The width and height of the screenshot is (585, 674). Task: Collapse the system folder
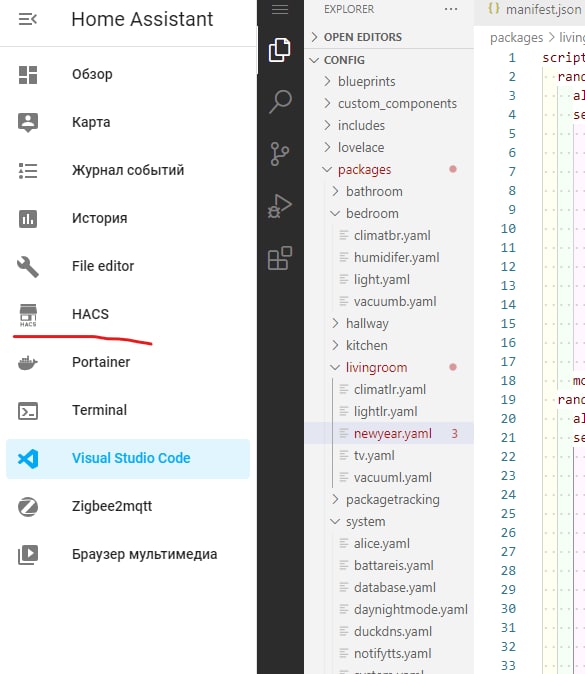(x=335, y=521)
